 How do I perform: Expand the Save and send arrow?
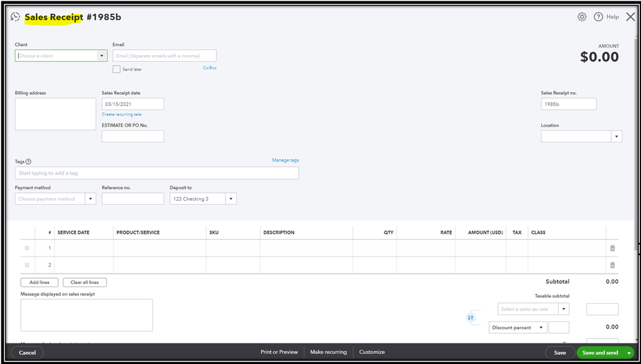coord(629,352)
